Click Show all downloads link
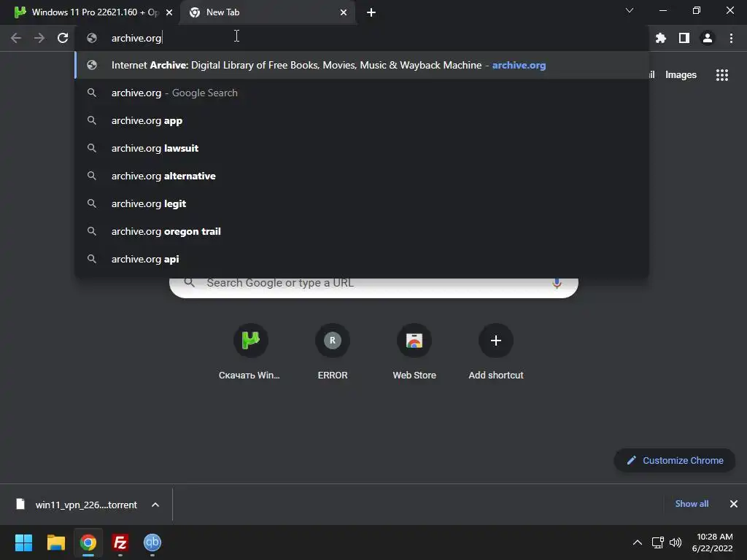Image resolution: width=747 pixels, height=560 pixels. tap(692, 504)
